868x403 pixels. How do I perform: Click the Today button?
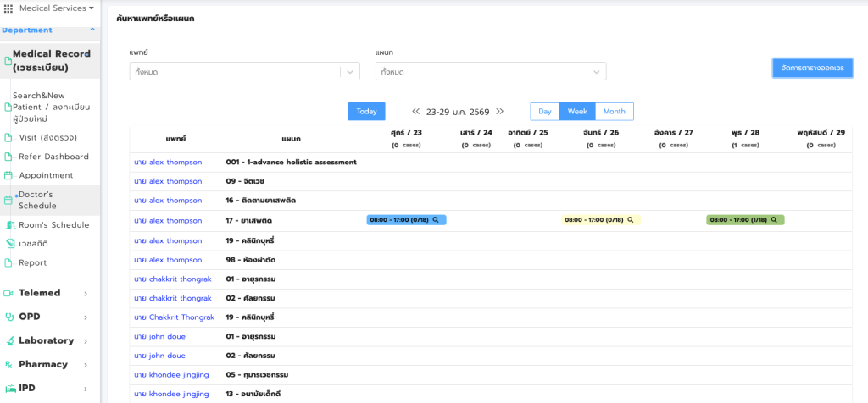pyautogui.click(x=366, y=112)
